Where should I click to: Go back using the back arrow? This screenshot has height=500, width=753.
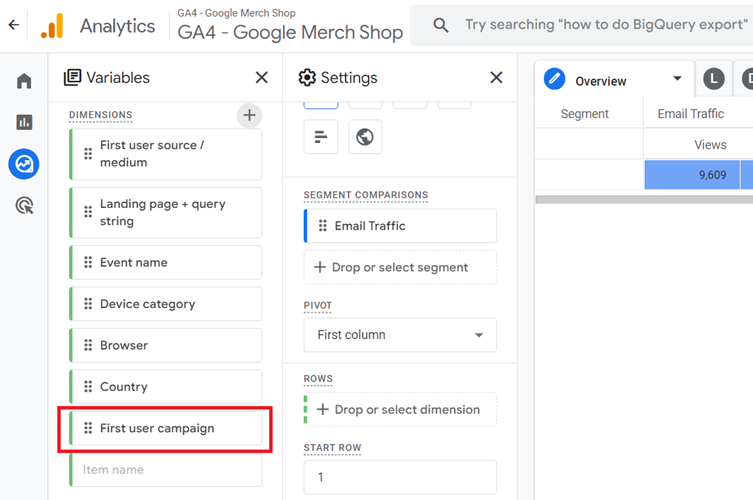click(14, 26)
